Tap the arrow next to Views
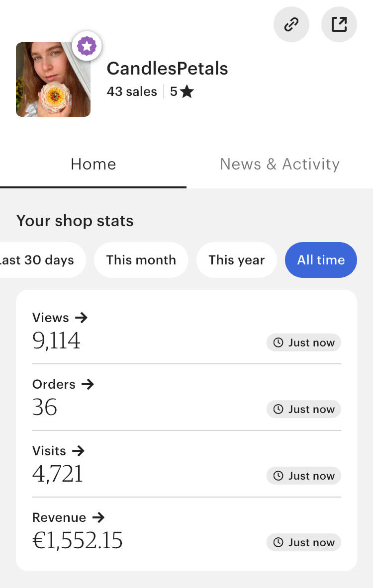Screen dimensions: 373x588 [x=81, y=318]
